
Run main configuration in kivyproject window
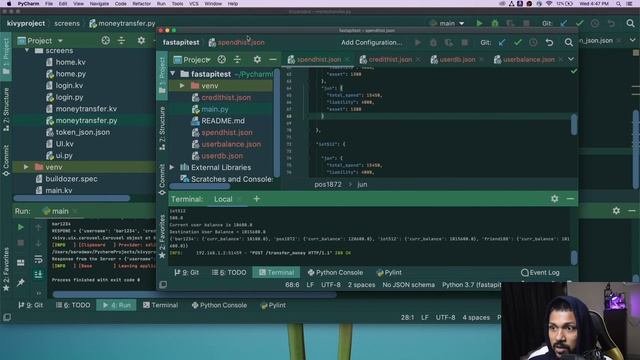point(479,23)
